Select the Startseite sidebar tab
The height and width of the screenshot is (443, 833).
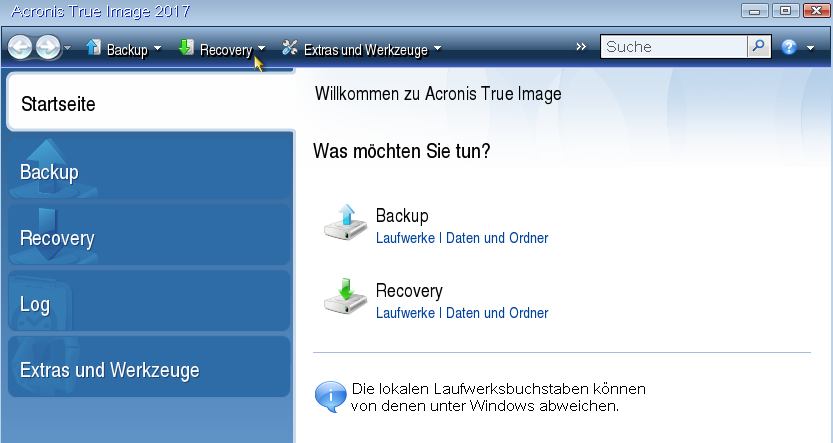150,102
